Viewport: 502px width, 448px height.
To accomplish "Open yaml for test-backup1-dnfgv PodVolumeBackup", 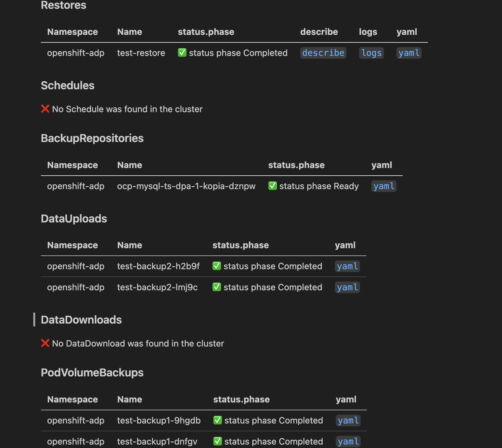I will [x=348, y=441].
